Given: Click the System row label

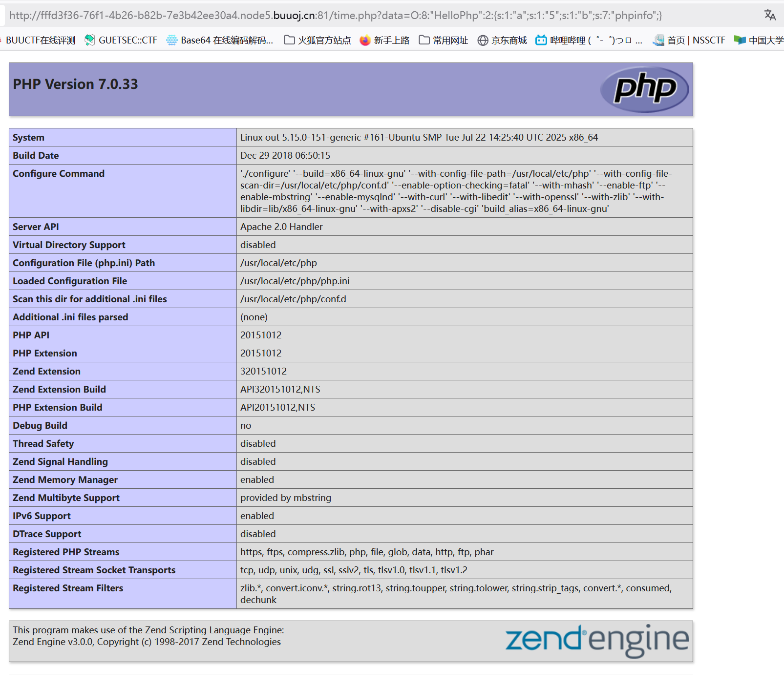Looking at the screenshot, I should (x=28, y=137).
